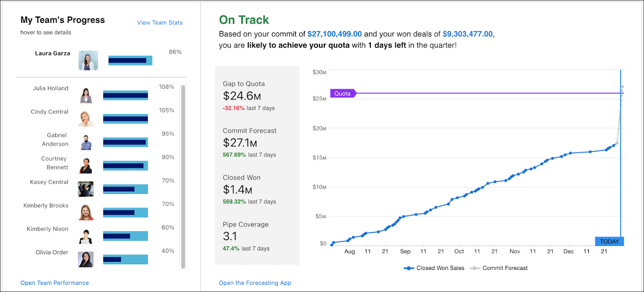The width and height of the screenshot is (644, 292).
Task: Click Laura Garza's profile photo
Action: pyautogui.click(x=88, y=60)
